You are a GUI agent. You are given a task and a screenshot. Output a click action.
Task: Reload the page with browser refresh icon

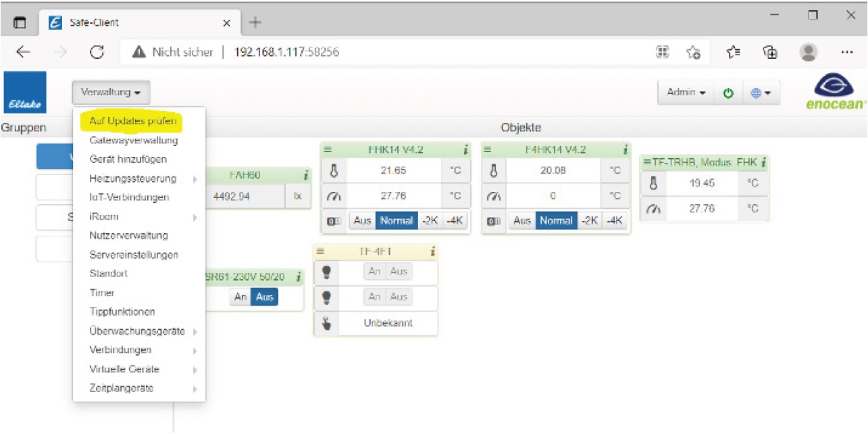pyautogui.click(x=97, y=52)
